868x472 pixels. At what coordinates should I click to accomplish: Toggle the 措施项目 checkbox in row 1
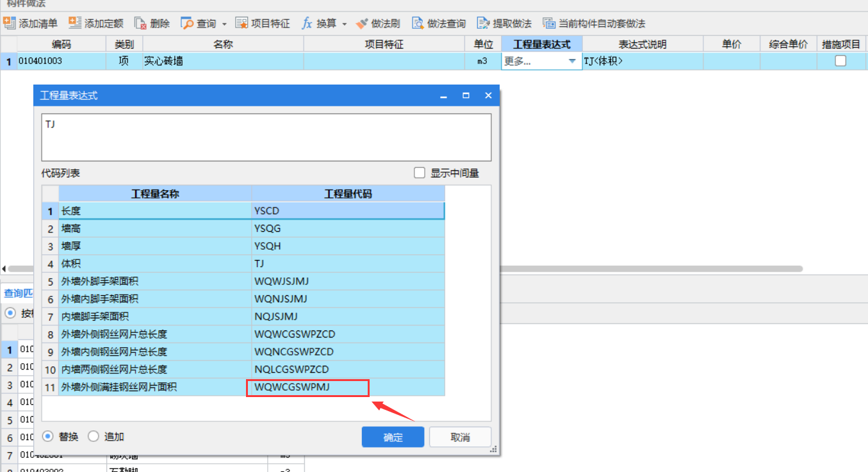click(840, 61)
